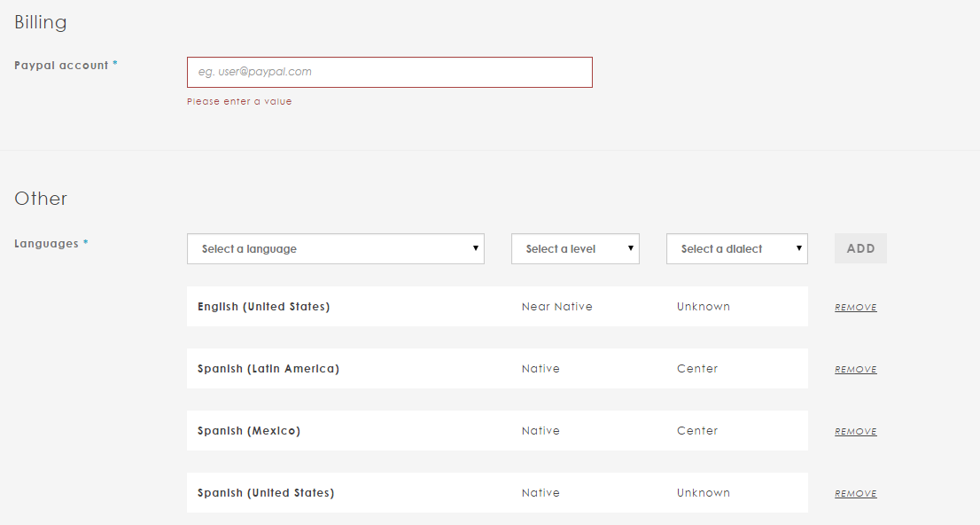The height and width of the screenshot is (525, 980).
Task: Select the English (United States) row name
Action: click(x=263, y=307)
